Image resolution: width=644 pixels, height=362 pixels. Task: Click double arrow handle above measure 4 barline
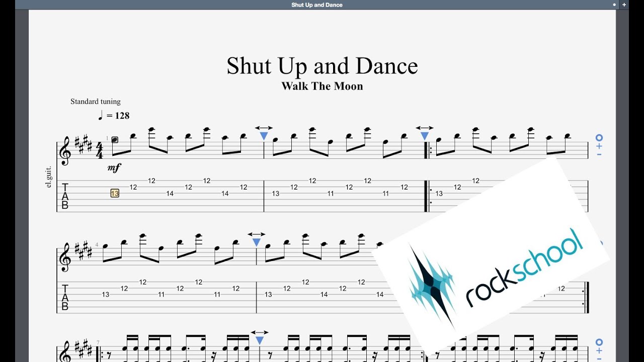pos(256,234)
